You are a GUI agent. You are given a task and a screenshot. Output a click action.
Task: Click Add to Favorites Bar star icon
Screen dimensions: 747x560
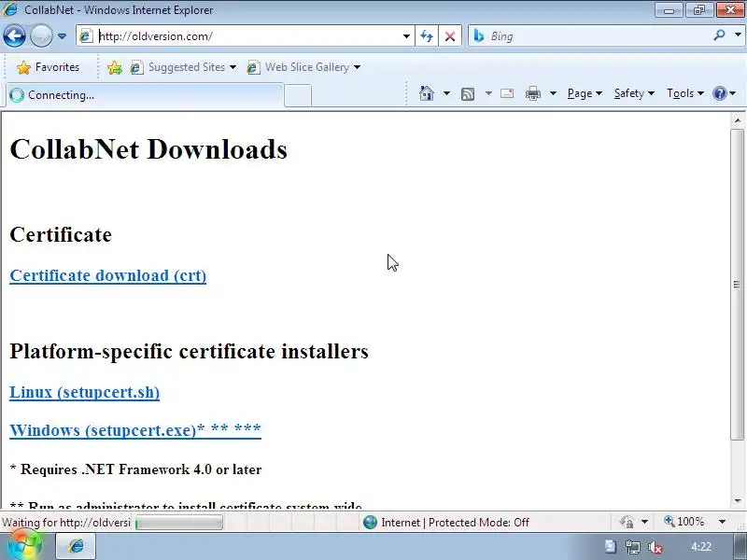coord(114,67)
